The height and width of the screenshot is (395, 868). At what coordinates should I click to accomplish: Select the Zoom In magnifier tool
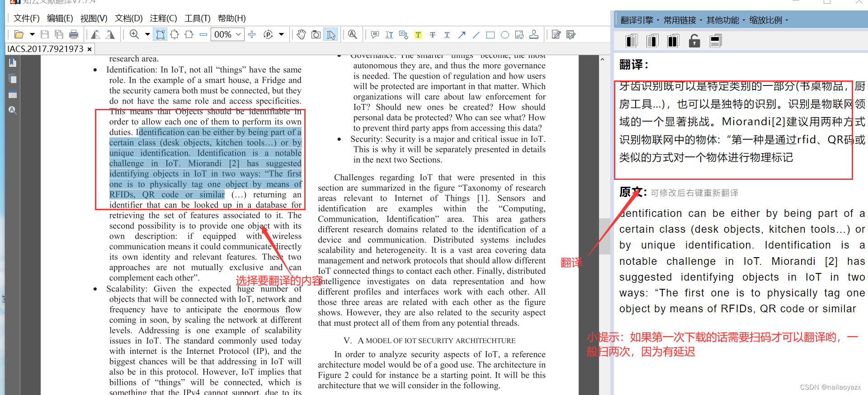coord(134,34)
